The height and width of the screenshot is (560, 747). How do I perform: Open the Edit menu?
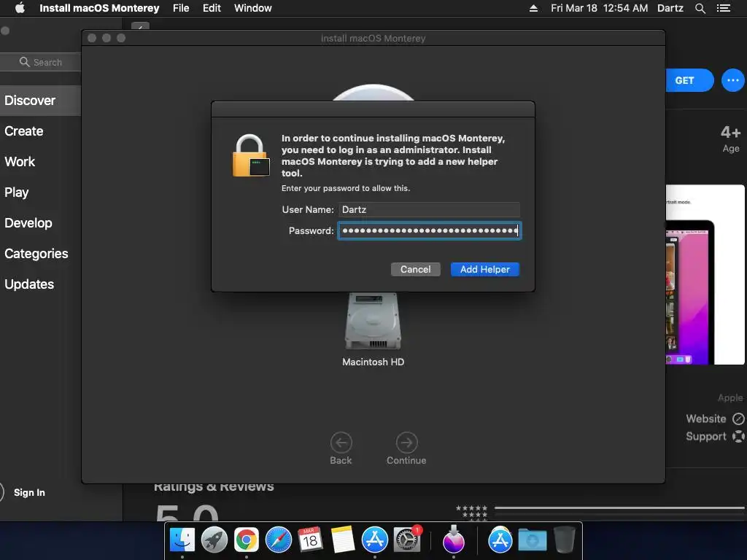(212, 8)
